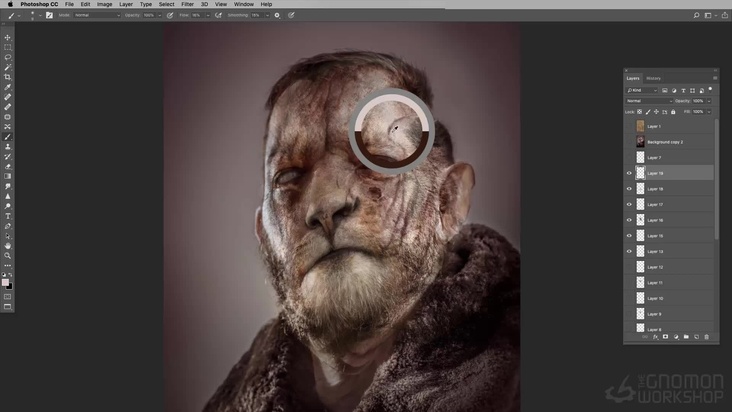Viewport: 732px width, 412px height.
Task: Select the Pen tool
Action: 7,226
